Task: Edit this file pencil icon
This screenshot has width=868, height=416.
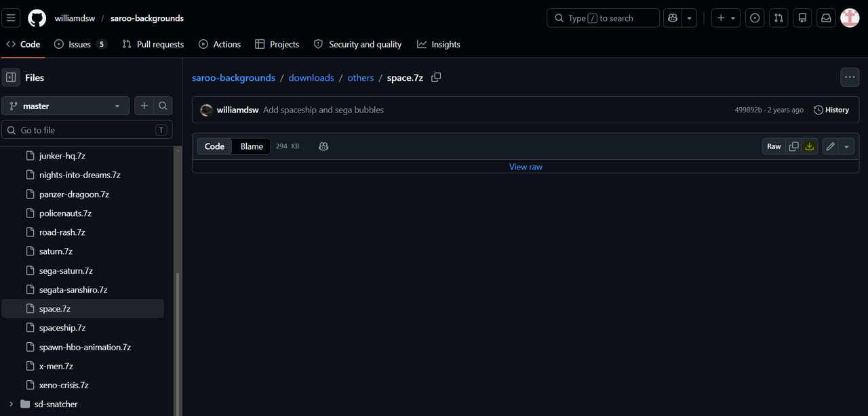Action: [x=831, y=146]
